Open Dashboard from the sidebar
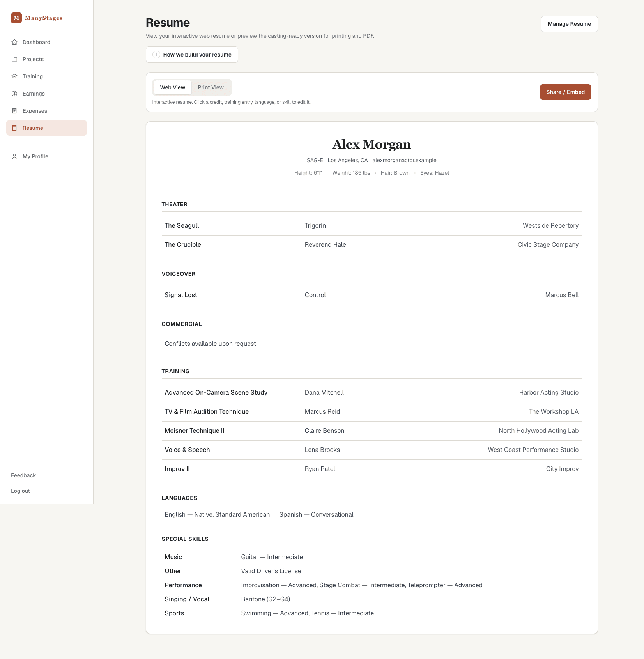 point(46,42)
